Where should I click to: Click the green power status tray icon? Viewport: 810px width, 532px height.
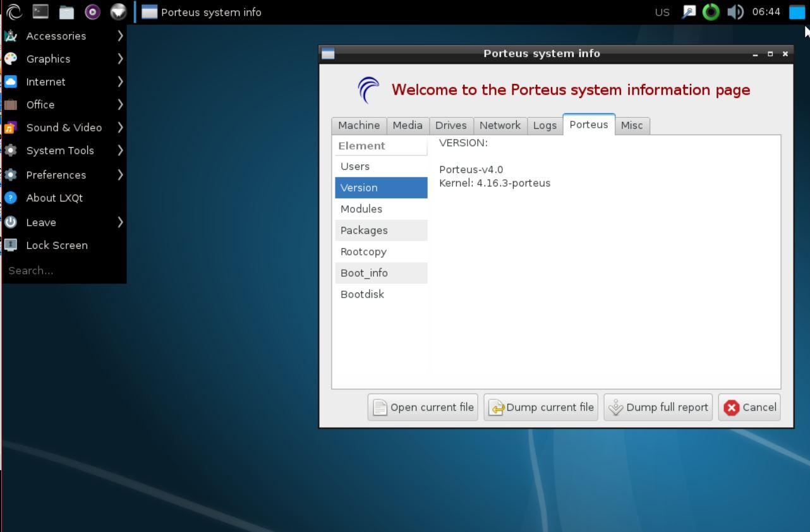(711, 12)
